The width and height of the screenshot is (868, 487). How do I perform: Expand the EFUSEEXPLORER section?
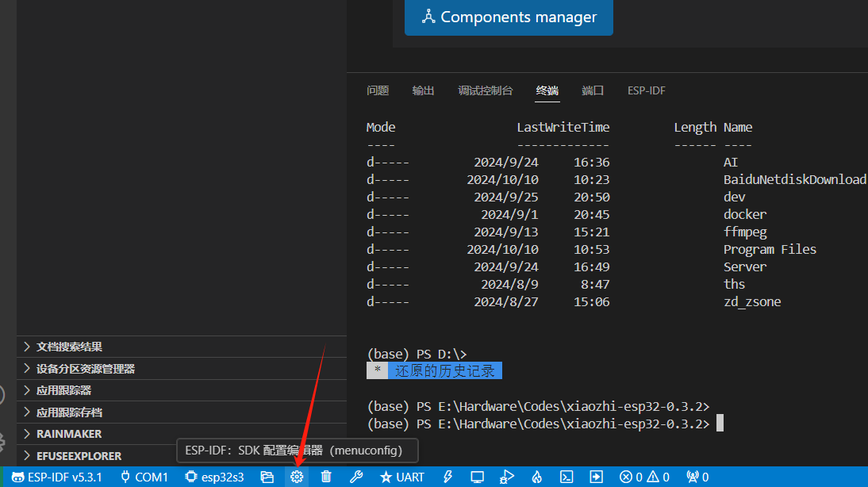(79, 456)
